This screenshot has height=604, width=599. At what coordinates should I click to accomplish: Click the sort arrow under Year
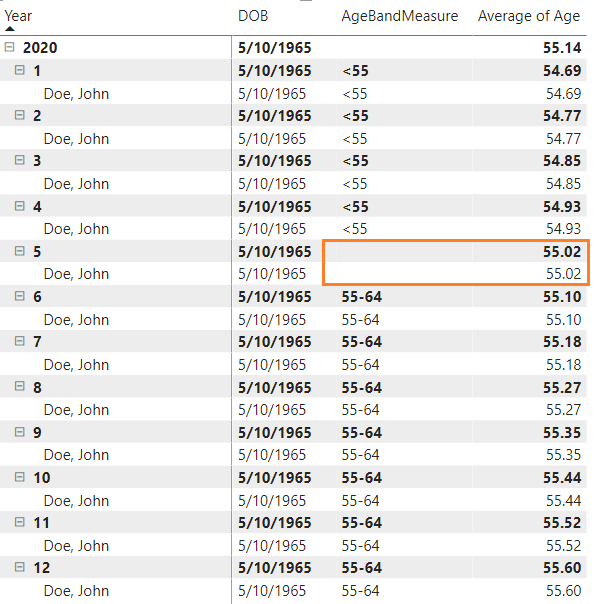[x=10, y=29]
